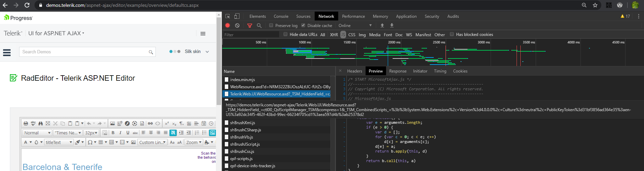The image size is (644, 171).
Task: Open the Headers tab of the request
Action: pyautogui.click(x=354, y=71)
